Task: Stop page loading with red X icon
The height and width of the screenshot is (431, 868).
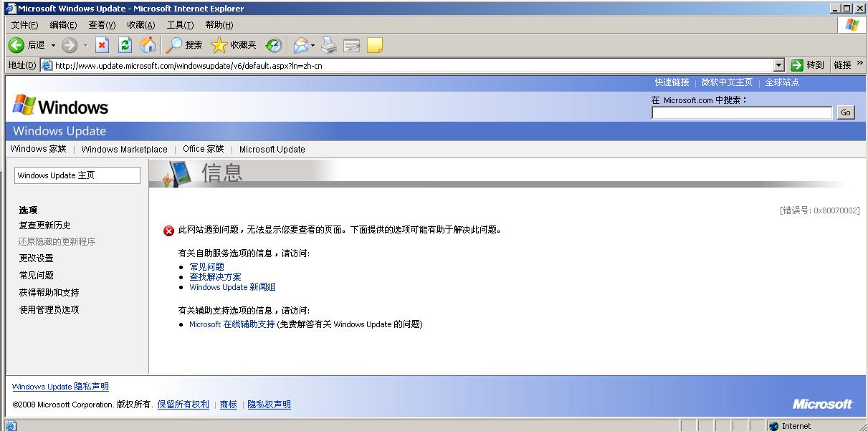Action: [x=102, y=45]
